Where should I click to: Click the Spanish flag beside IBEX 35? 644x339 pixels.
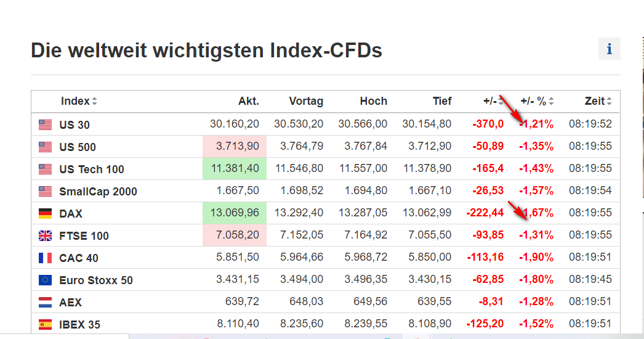pyautogui.click(x=45, y=324)
